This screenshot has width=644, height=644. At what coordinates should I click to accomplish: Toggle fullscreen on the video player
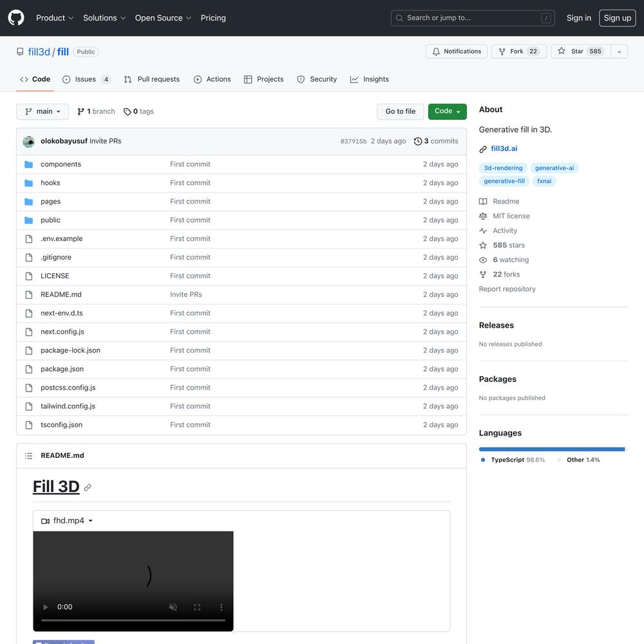(x=197, y=607)
